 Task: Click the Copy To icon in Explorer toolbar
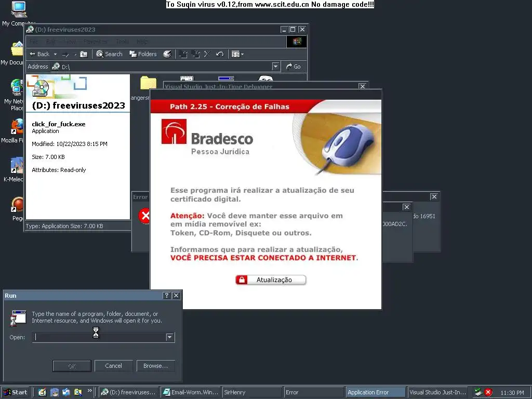click(x=195, y=54)
